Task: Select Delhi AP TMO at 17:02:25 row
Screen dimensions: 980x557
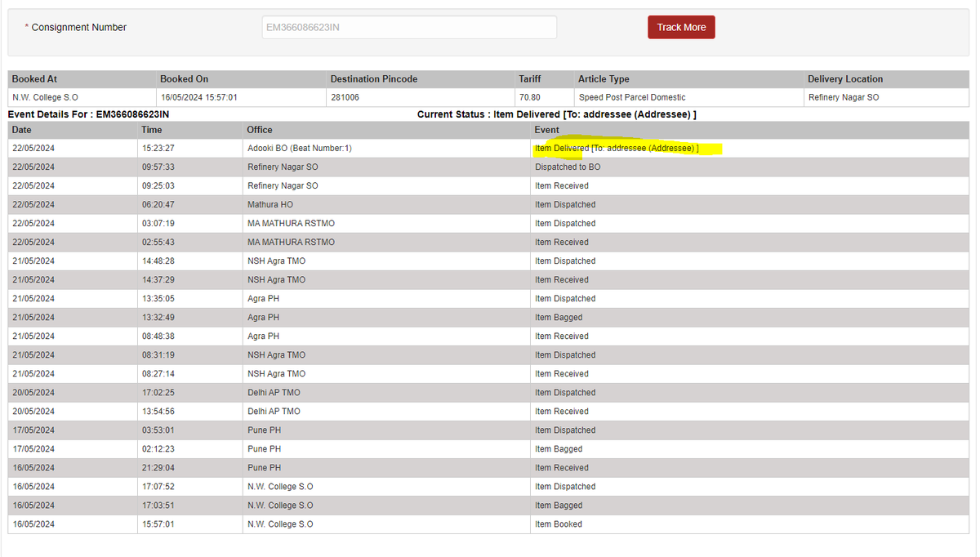Action: (x=386, y=393)
